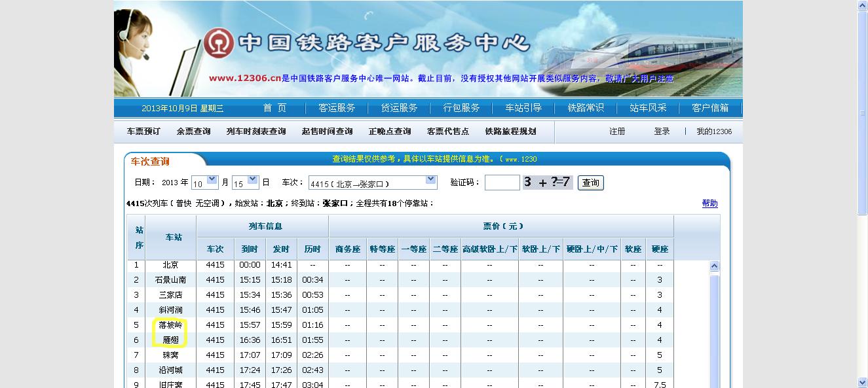Click the 到时 column header
This screenshot has height=388, width=868.
click(x=250, y=249)
